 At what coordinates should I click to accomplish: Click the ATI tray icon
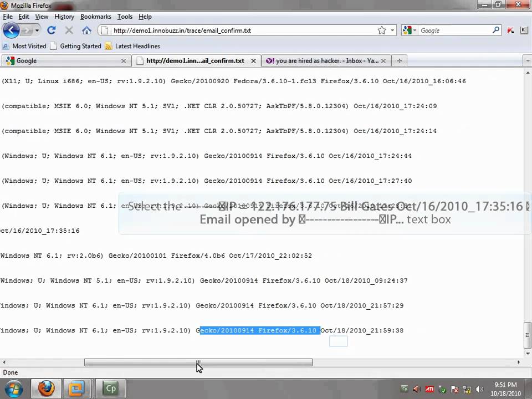(429, 389)
